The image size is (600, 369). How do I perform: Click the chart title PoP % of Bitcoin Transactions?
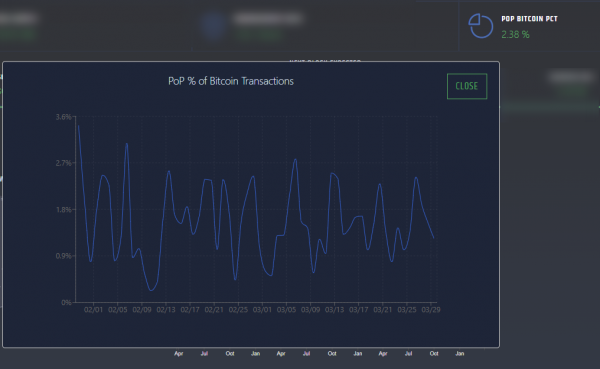tap(231, 81)
